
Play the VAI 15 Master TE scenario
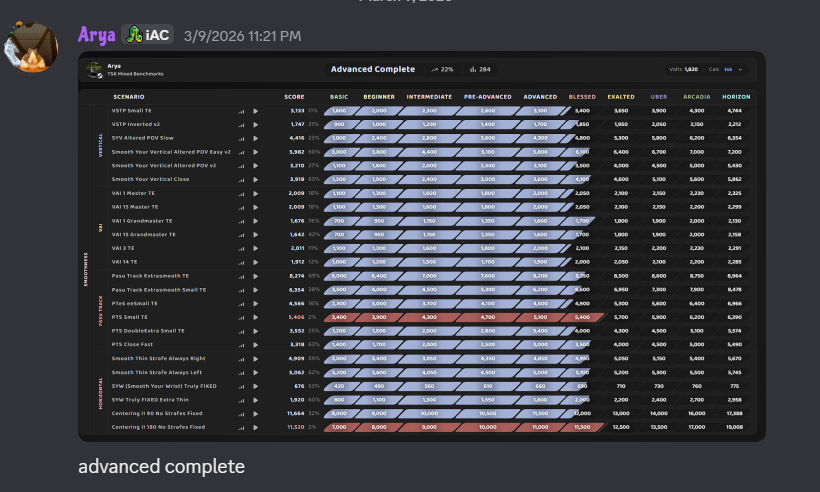tap(256, 207)
